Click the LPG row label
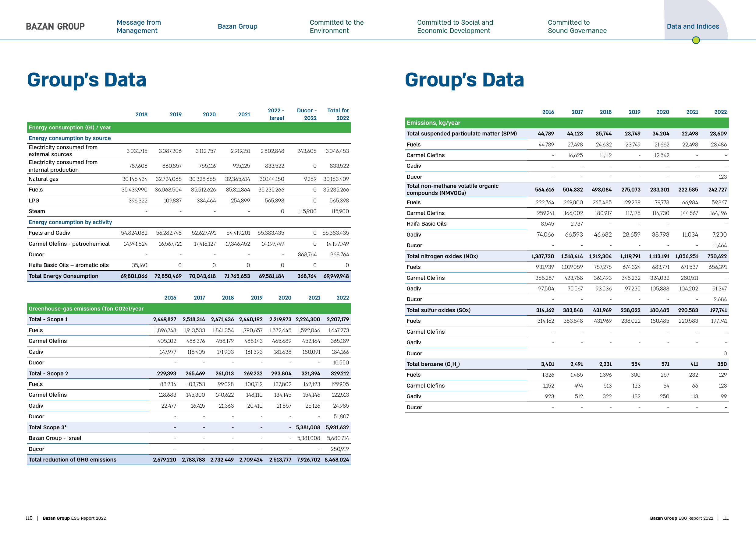 pos(34,200)
